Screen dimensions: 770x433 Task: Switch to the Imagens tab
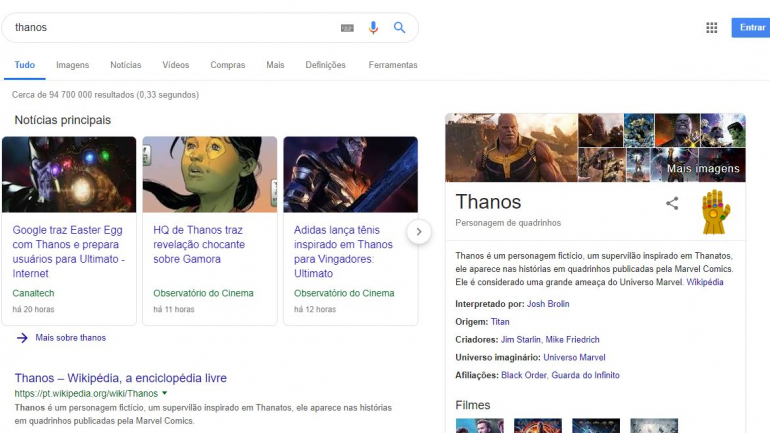[73, 65]
